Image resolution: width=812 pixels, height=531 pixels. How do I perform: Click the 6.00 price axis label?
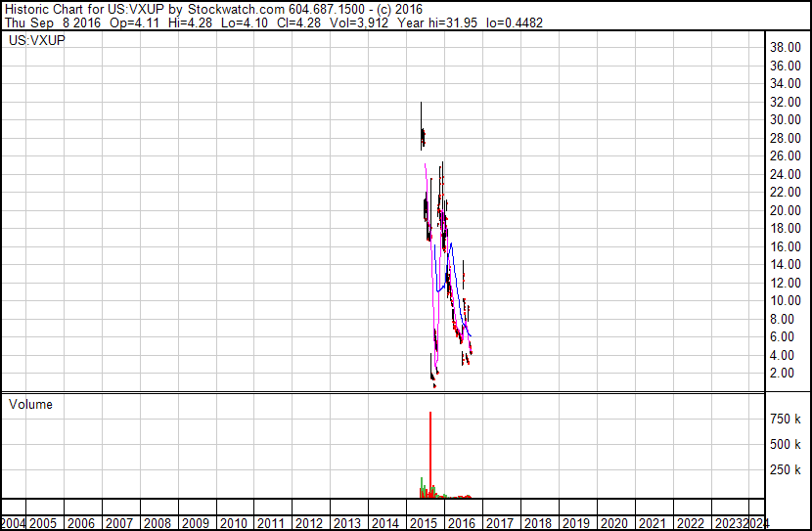782,337
